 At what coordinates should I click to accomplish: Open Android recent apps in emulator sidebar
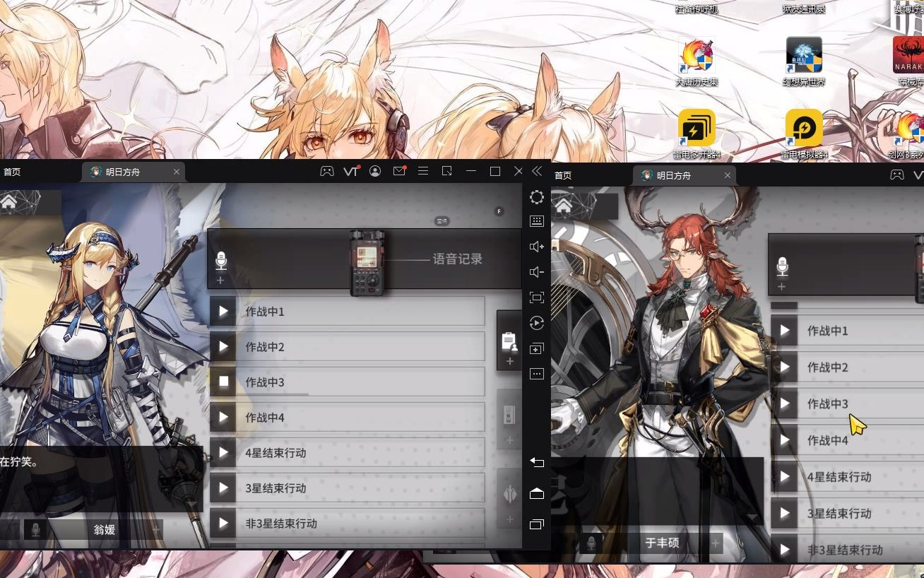point(537,524)
